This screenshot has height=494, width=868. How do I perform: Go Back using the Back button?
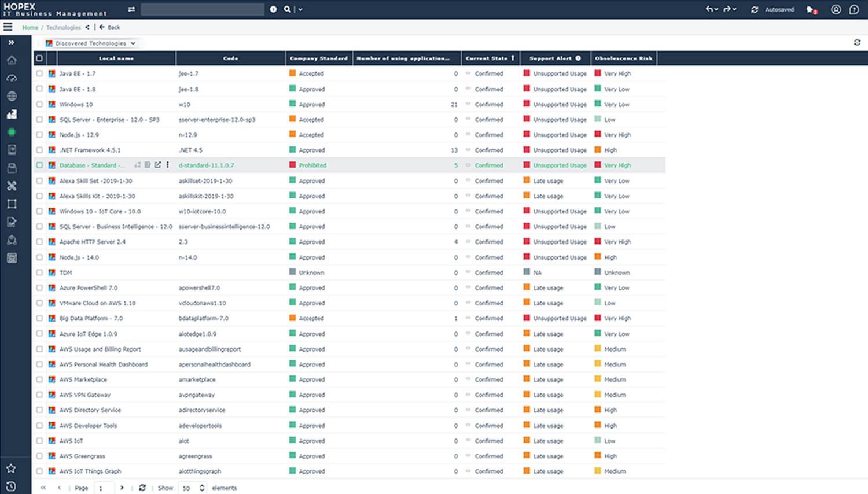tap(109, 27)
